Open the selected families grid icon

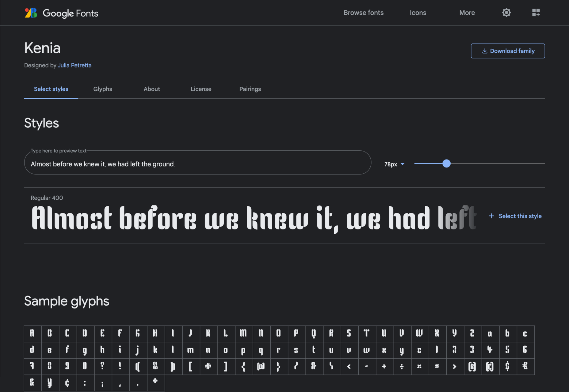click(x=536, y=13)
